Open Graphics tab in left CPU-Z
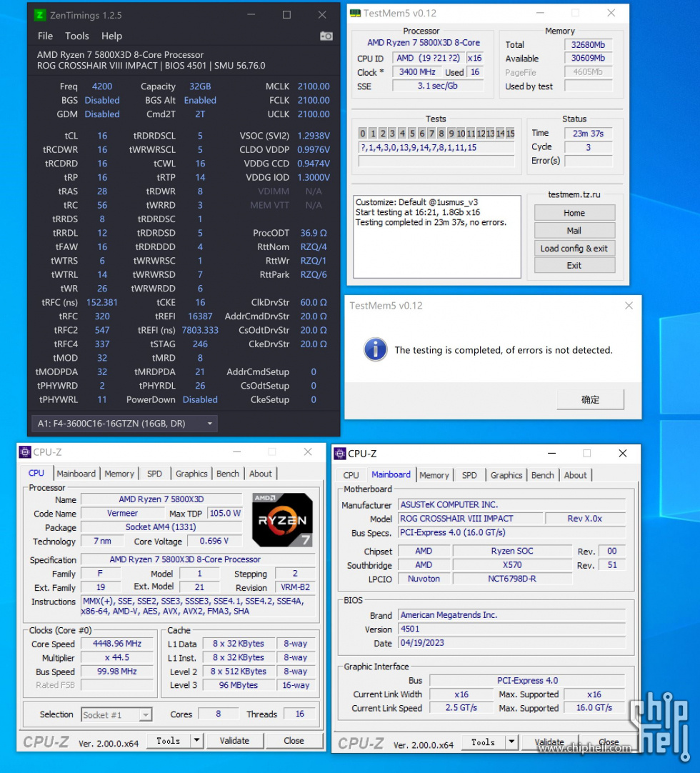 pyautogui.click(x=191, y=474)
